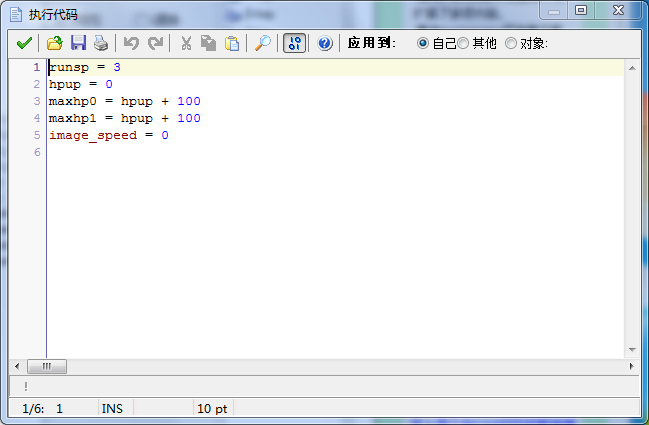Click line number 1 in the gutter
This screenshot has width=649, height=425.
(x=37, y=67)
